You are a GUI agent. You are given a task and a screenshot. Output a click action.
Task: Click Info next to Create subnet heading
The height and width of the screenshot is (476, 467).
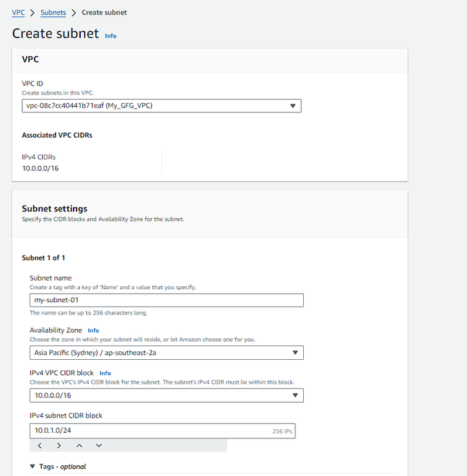[x=110, y=35]
